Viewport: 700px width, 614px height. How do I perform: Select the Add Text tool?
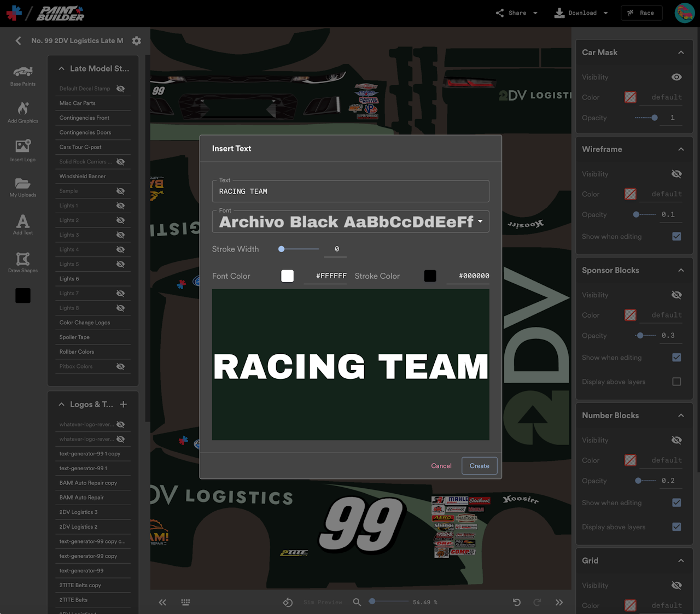point(23,224)
